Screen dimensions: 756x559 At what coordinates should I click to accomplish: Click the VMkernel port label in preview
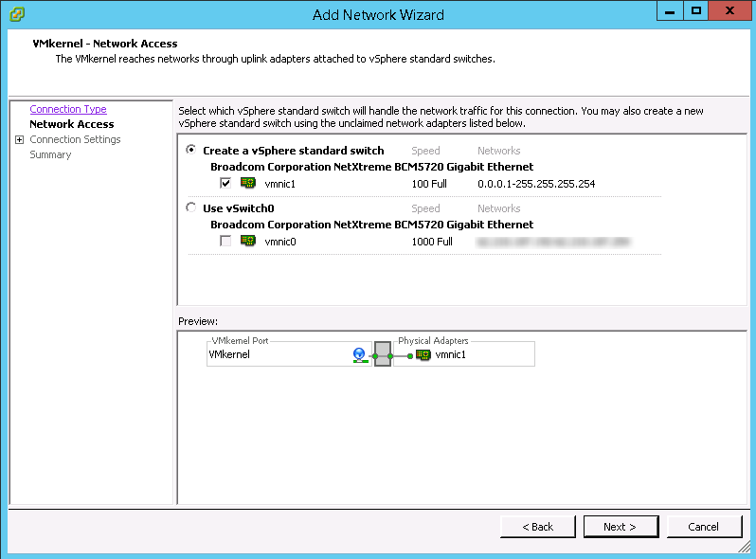point(228,355)
